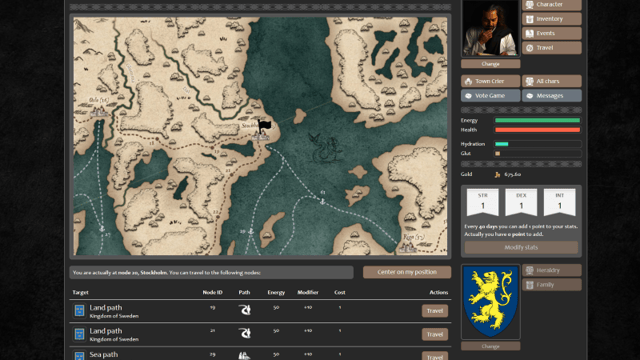Click the character portrait image

491,28
